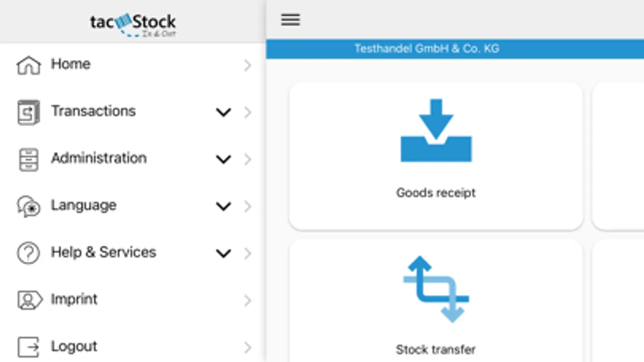644x362 pixels.
Task: Expand the Transactions submenu chevron
Action: (224, 112)
